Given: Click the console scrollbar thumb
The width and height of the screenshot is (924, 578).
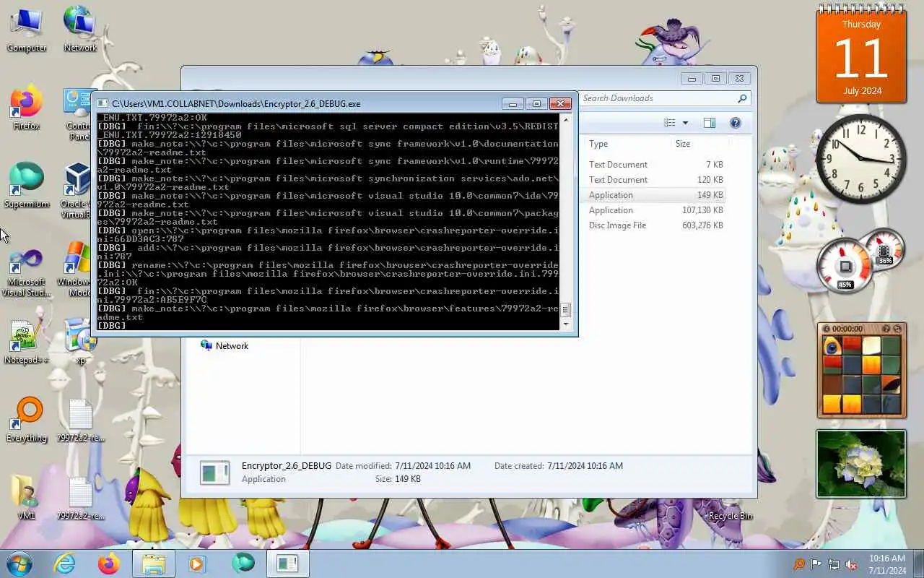Looking at the screenshot, I should [566, 310].
